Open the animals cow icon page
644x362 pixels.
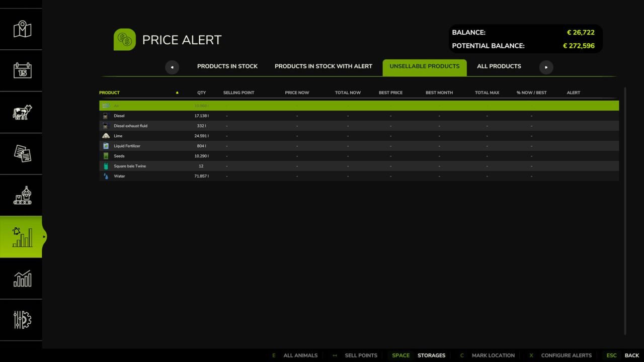22,112
